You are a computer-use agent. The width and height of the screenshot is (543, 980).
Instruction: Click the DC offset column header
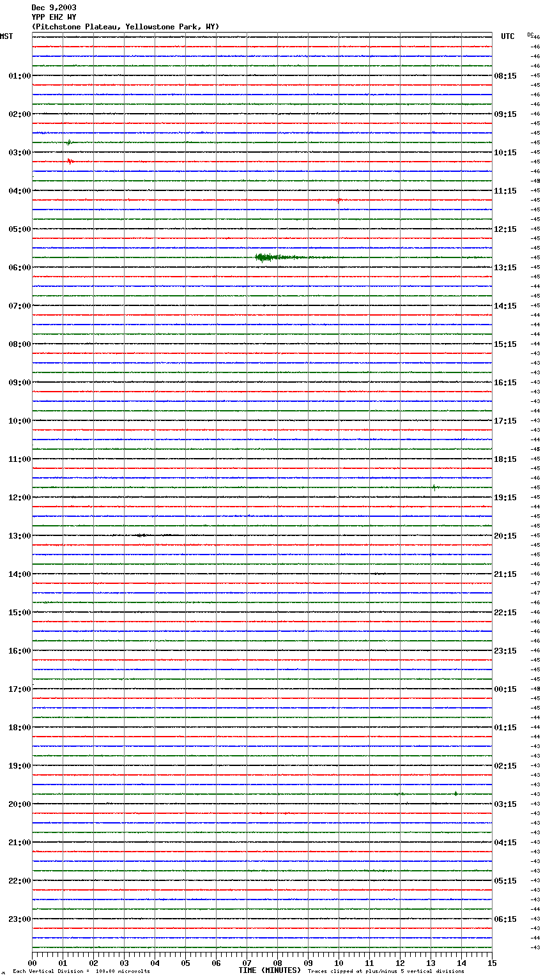(x=530, y=34)
